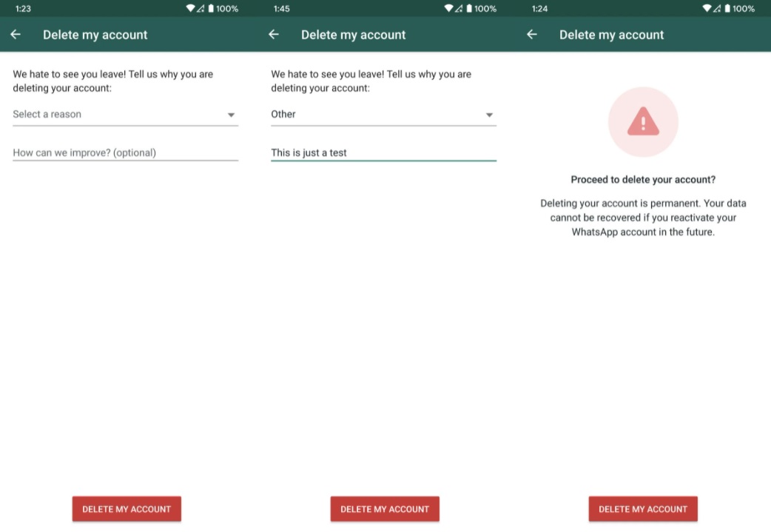771x532 pixels.
Task: Tap back arrow on the confirmation screen
Action: 532,35
